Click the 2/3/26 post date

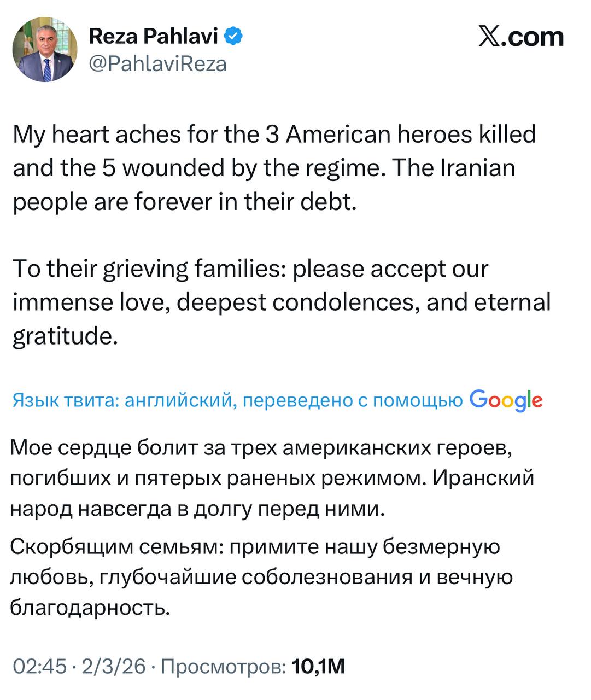click(114, 667)
